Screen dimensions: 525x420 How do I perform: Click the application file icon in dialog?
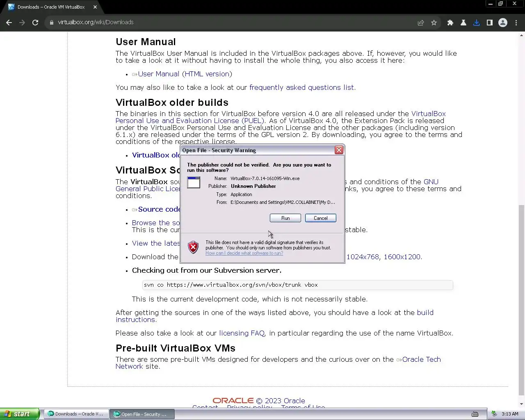tap(194, 182)
